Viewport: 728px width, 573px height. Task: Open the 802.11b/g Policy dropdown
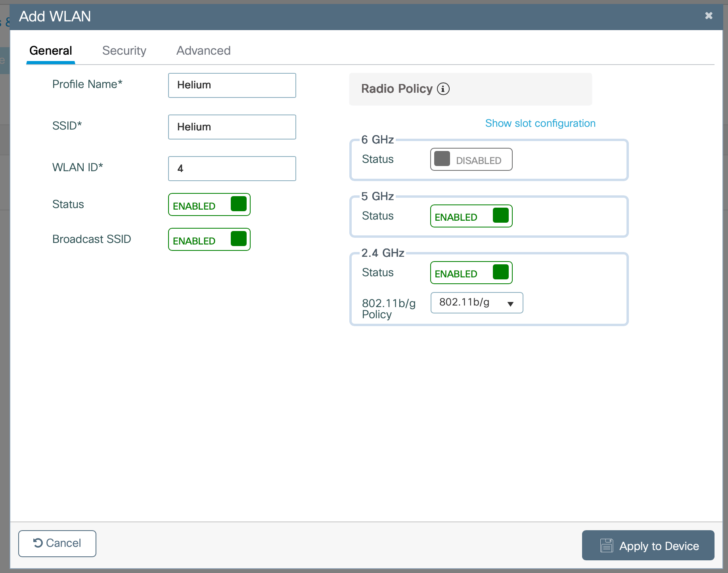coord(477,303)
